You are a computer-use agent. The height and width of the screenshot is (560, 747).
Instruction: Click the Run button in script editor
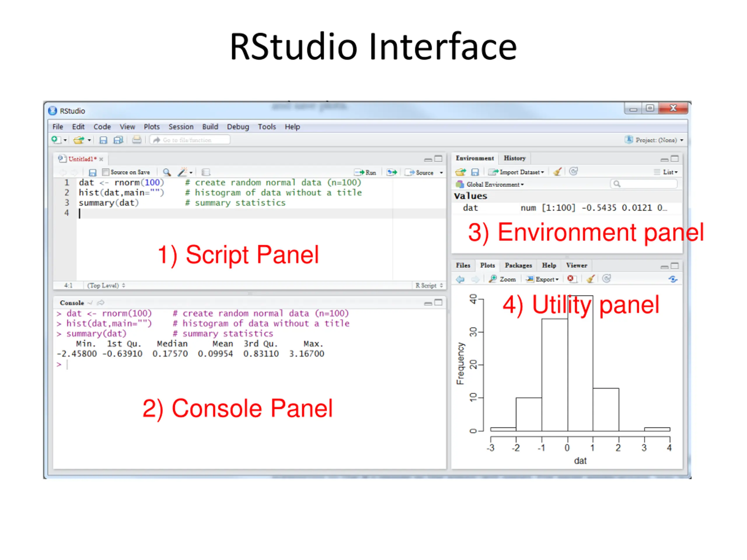tap(365, 172)
